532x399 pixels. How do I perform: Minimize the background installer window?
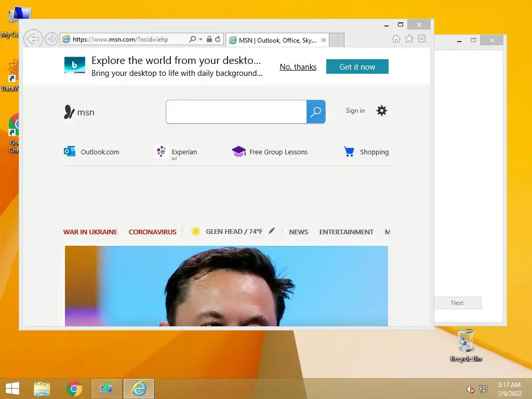[x=459, y=41]
